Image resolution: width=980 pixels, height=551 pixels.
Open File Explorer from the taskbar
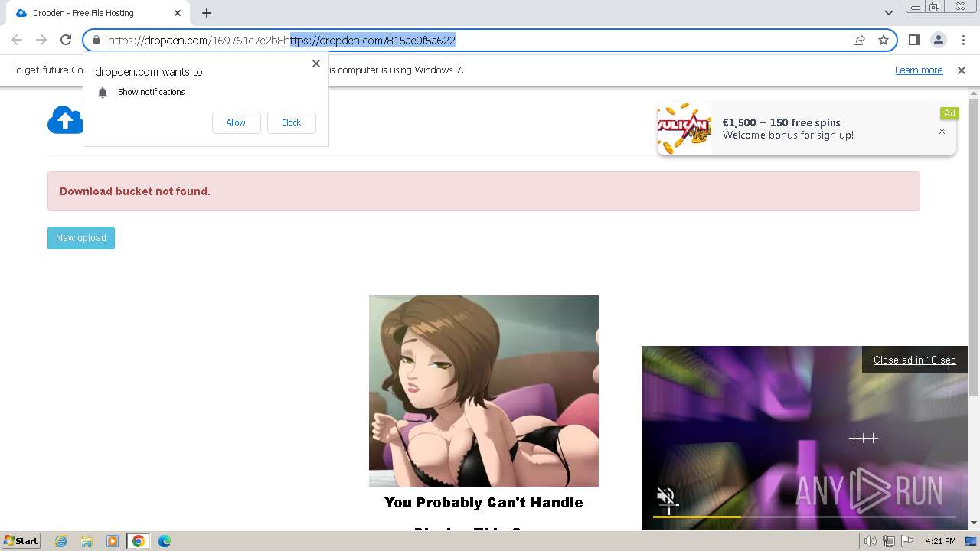click(x=87, y=541)
